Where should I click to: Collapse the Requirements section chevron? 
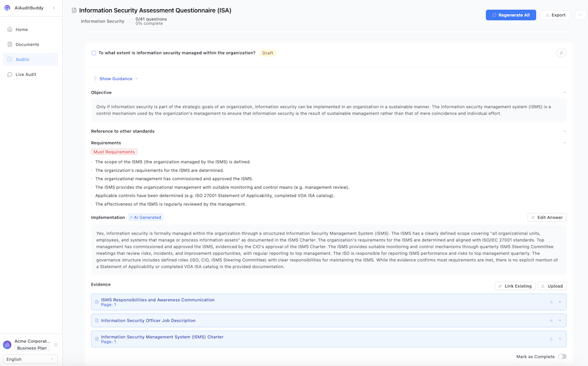coord(564,143)
